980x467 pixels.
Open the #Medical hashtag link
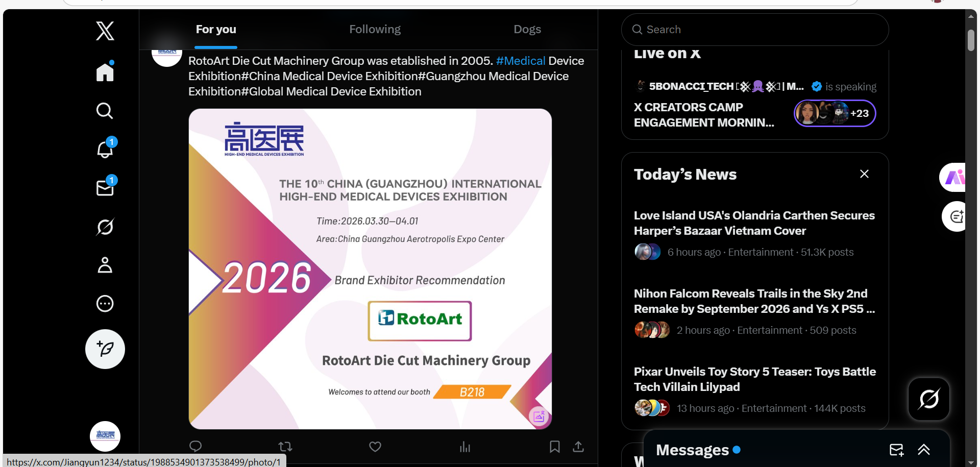[x=520, y=61]
